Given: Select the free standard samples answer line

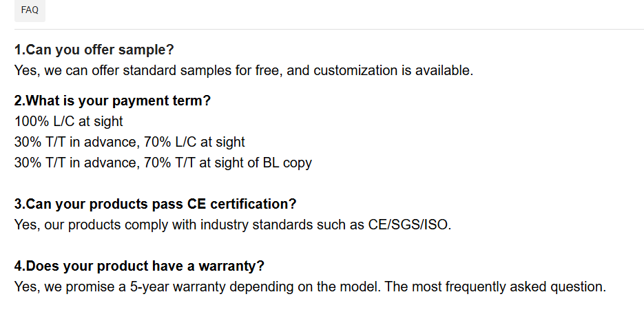Looking at the screenshot, I should 244,70.
